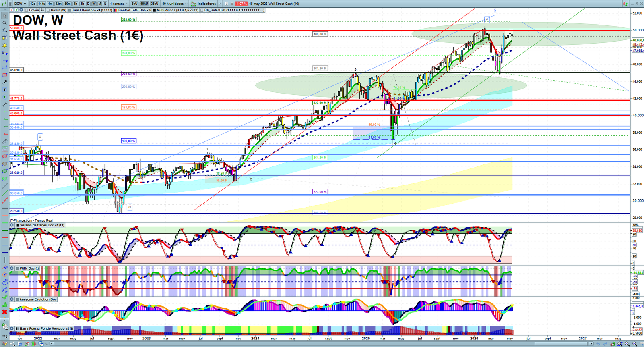The height and width of the screenshot is (347, 644).
Task: Click the red X delete icon
Action: tap(4, 312)
